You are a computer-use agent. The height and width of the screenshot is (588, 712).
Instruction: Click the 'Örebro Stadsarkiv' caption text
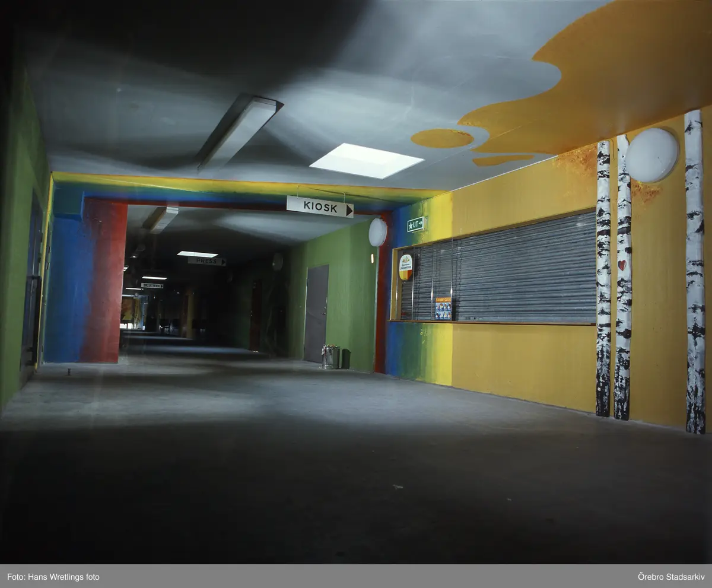[670, 577]
